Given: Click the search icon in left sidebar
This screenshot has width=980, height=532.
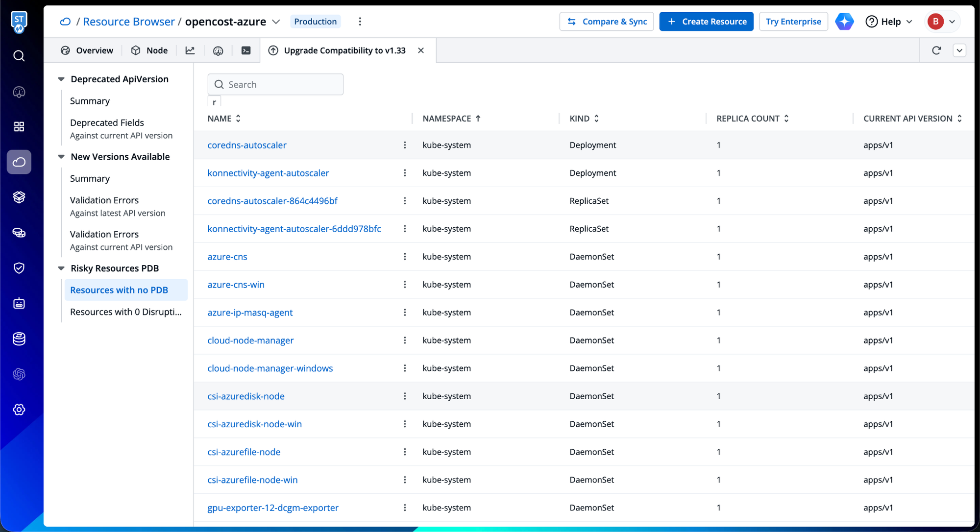Looking at the screenshot, I should 19,56.
